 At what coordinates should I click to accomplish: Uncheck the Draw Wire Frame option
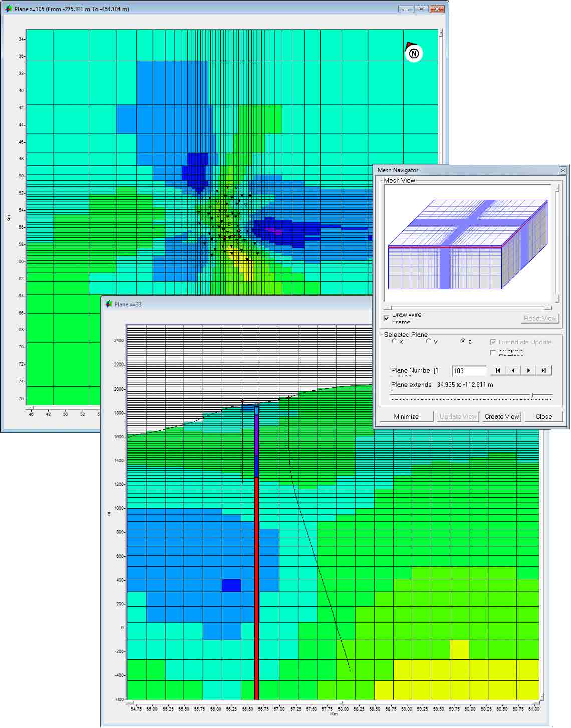[387, 317]
